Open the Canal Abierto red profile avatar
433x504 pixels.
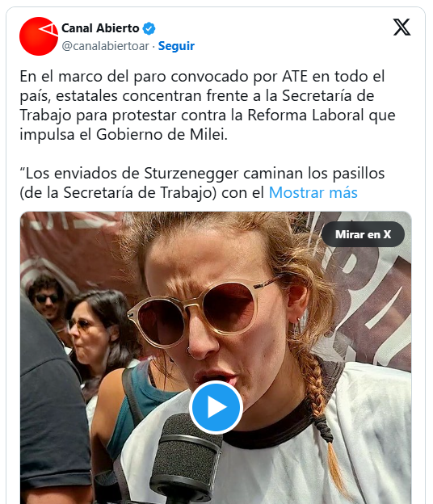click(x=39, y=36)
